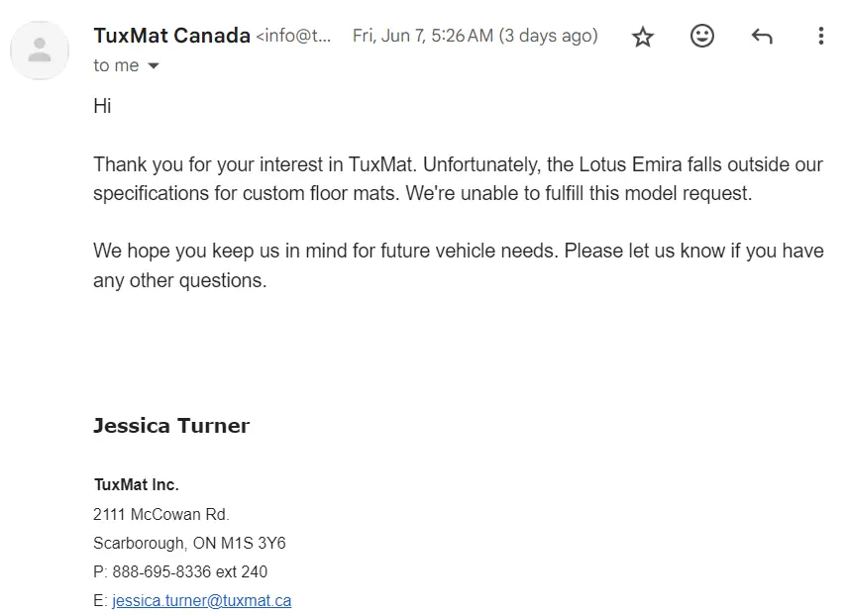847x616 pixels.
Task: Click the Jessica Turner signature name
Action: click(x=171, y=426)
